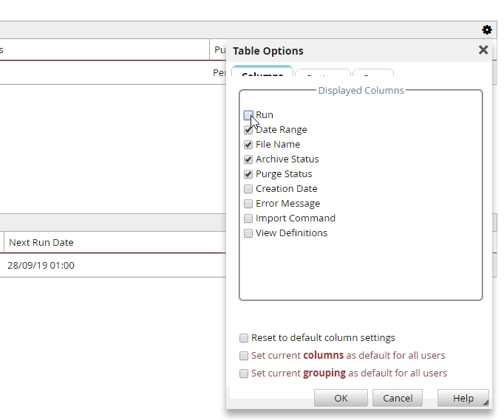Check the View Definitions option
Image resolution: width=504 pixels, height=420 pixels.
[x=248, y=233]
